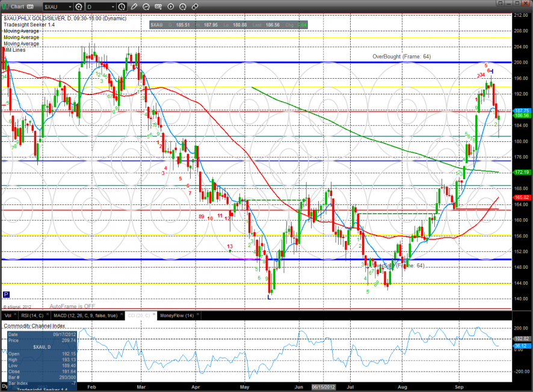This screenshot has height=392, width=533.
Task: Open the MACD indicator tab
Action: tap(84, 315)
